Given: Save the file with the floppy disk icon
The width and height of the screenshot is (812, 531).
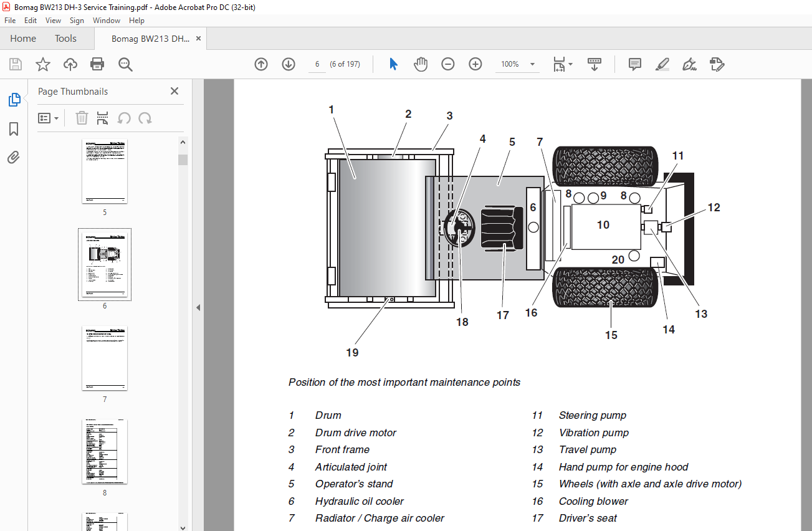Looking at the screenshot, I should click(16, 64).
